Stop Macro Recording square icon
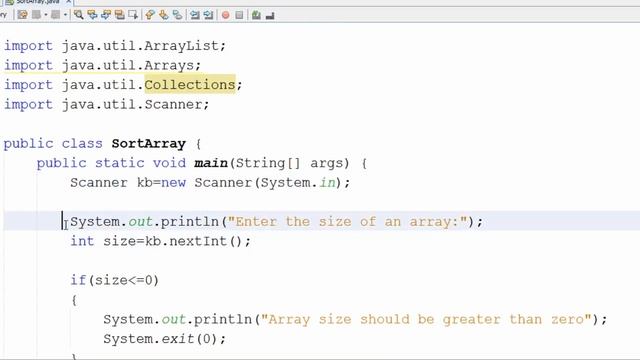 (239, 15)
